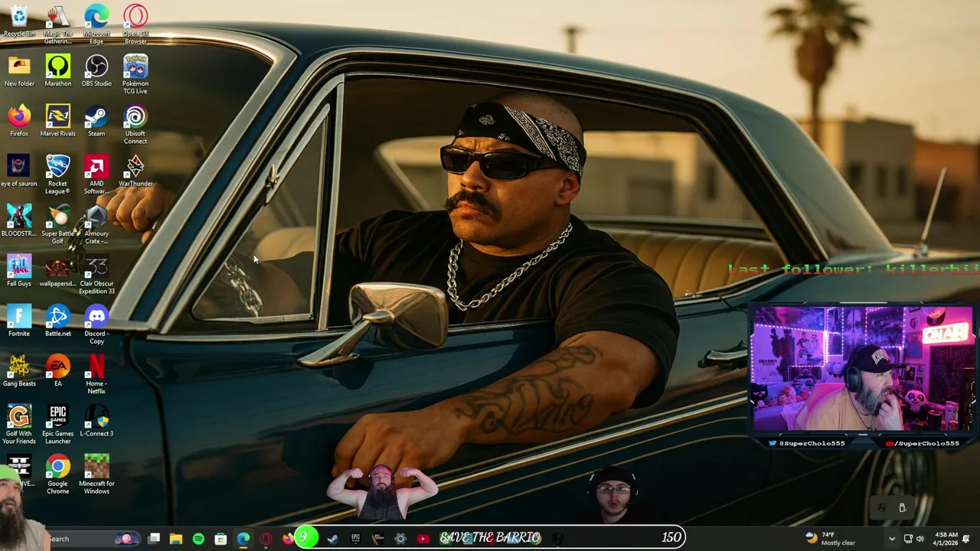The width and height of the screenshot is (980, 551).
Task: Open Microsoft Store from the taskbar
Action: coord(220,539)
